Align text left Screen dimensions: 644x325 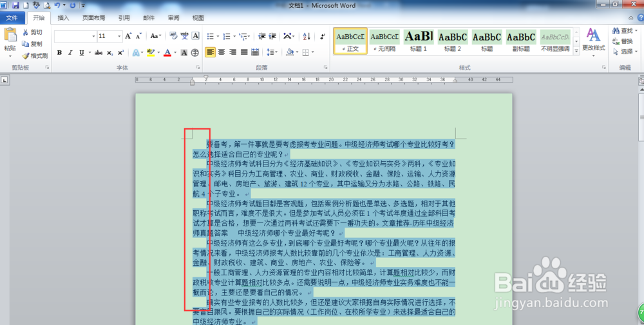[211, 52]
